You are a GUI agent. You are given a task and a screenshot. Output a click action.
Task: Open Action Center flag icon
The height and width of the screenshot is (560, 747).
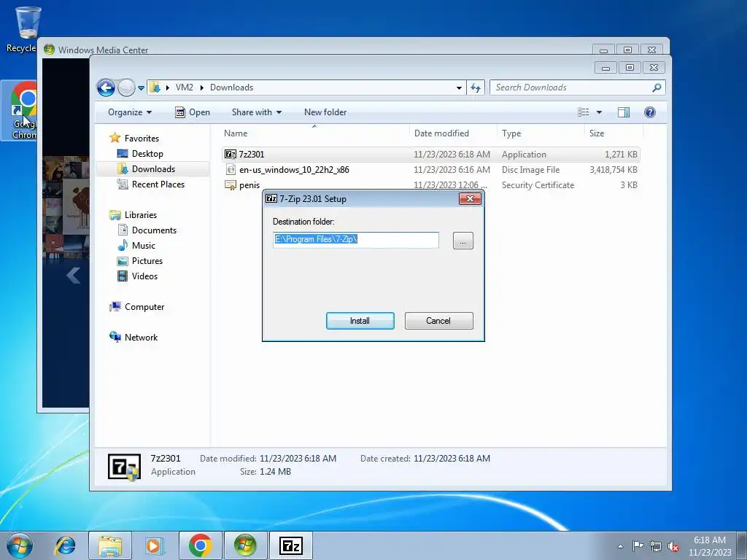(638, 546)
